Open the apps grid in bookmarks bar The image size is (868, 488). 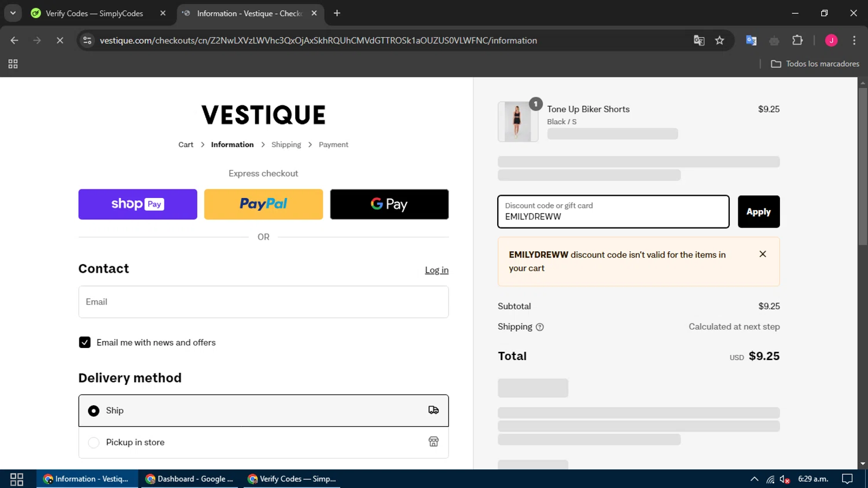(13, 64)
